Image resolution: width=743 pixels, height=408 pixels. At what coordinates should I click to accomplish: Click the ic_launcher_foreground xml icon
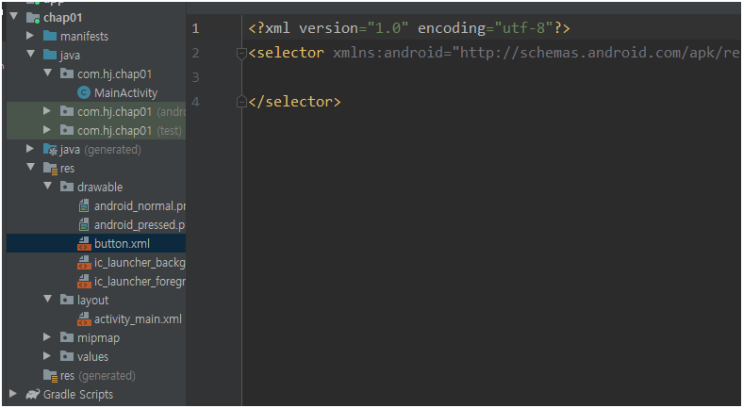coord(84,281)
